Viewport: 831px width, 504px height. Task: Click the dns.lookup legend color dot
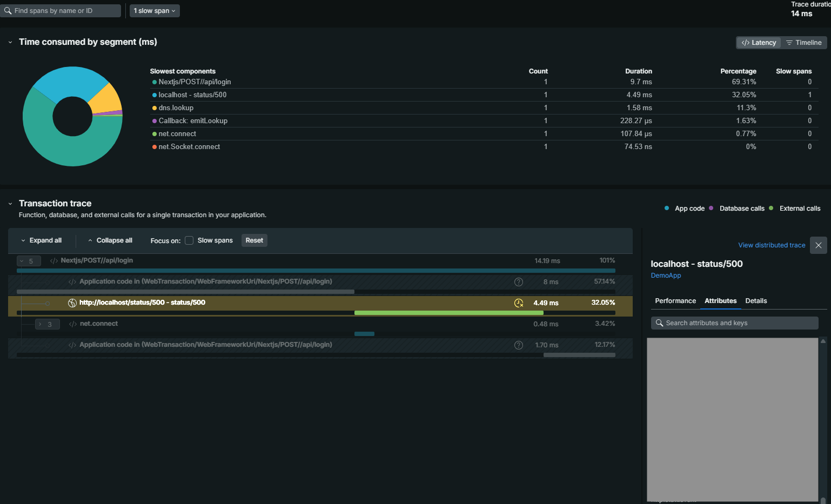(x=155, y=108)
